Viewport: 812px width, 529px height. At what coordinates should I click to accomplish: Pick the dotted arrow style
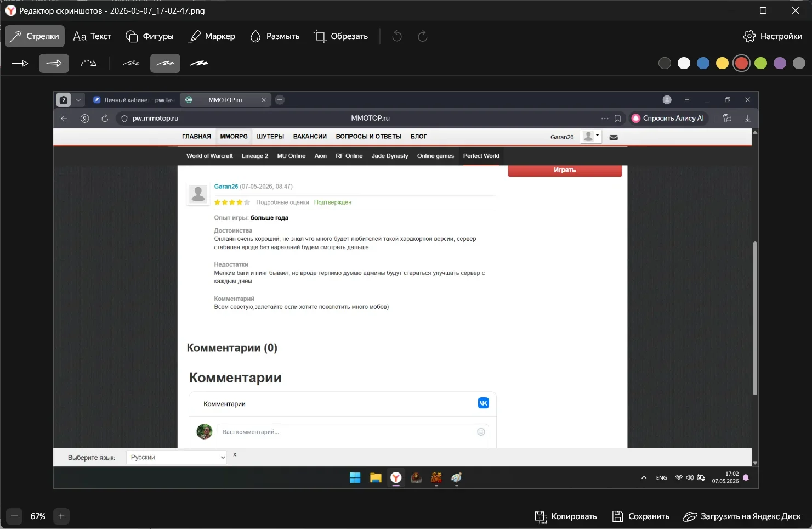[88, 64]
